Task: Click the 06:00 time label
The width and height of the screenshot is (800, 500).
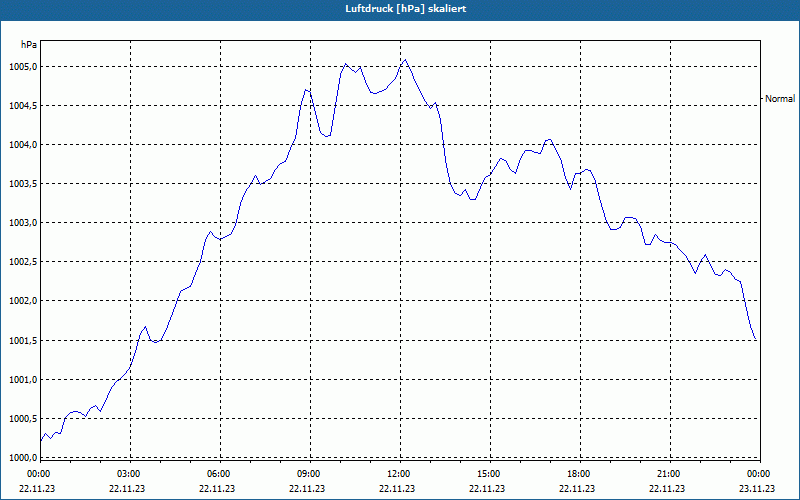Action: (218, 474)
